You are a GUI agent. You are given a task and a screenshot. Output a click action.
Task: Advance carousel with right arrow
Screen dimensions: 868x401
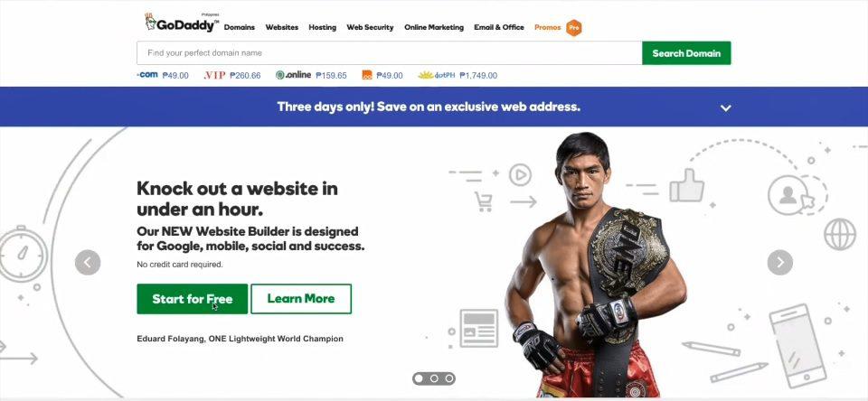[x=780, y=262]
